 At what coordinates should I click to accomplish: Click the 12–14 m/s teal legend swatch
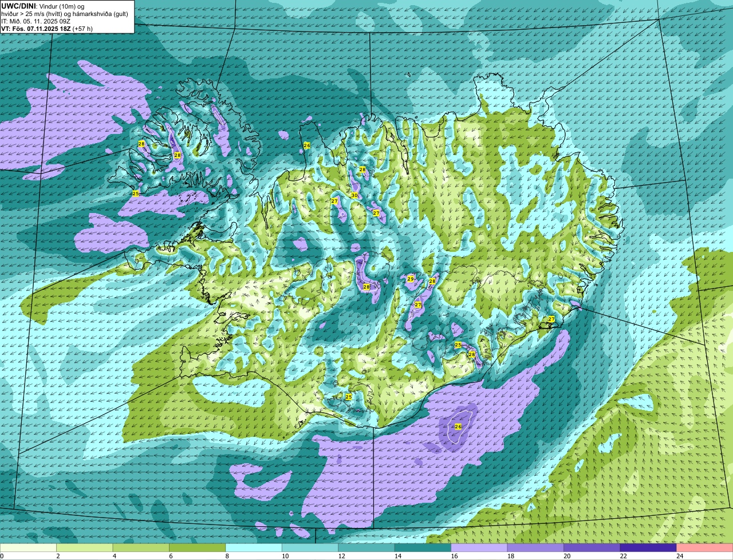pos(367,548)
